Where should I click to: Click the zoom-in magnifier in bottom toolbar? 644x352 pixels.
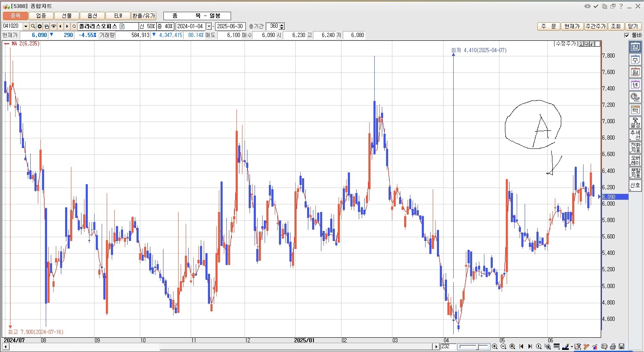click(x=494, y=347)
